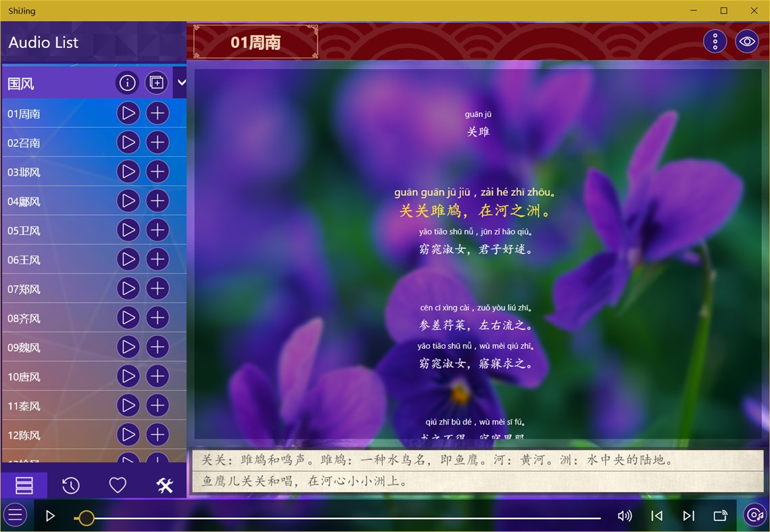Click the mini-player cast icon near playback controls
Screen dimensions: 770x532
coord(721,515)
